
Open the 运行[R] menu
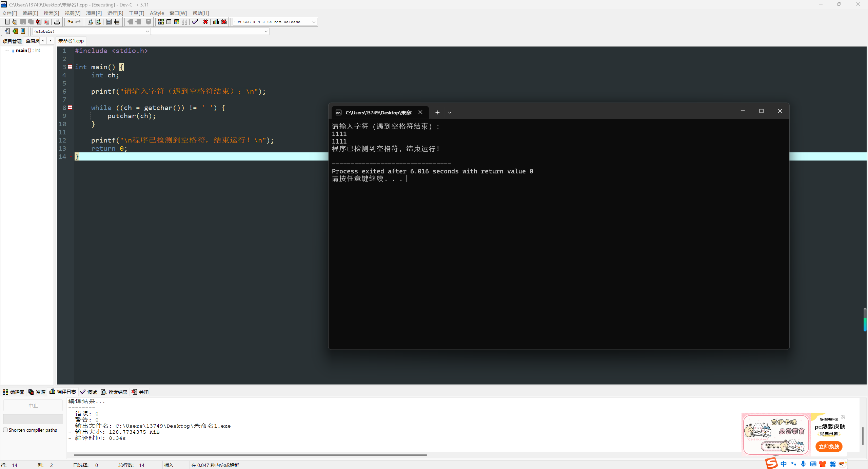[x=115, y=13]
